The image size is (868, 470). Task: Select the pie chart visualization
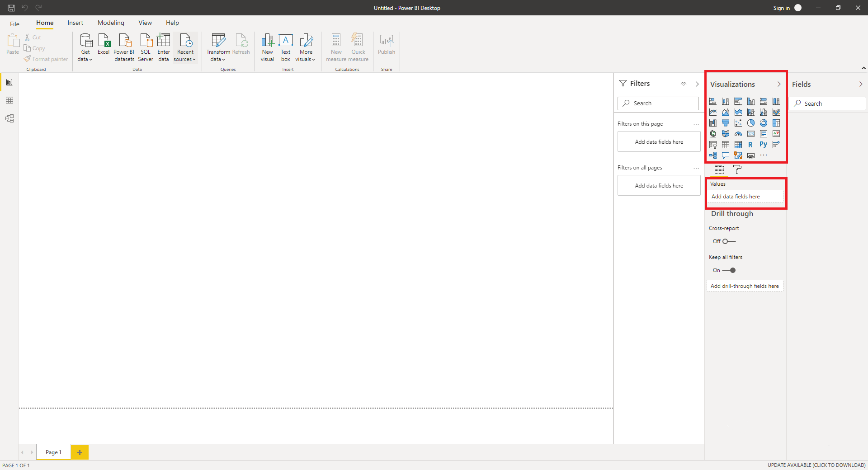point(750,123)
